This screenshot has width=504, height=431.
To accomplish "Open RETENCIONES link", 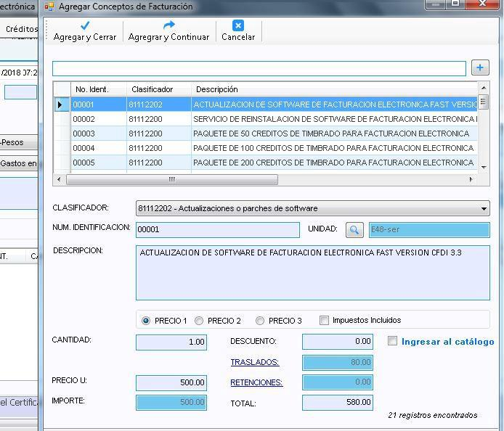I will click(x=256, y=382).
